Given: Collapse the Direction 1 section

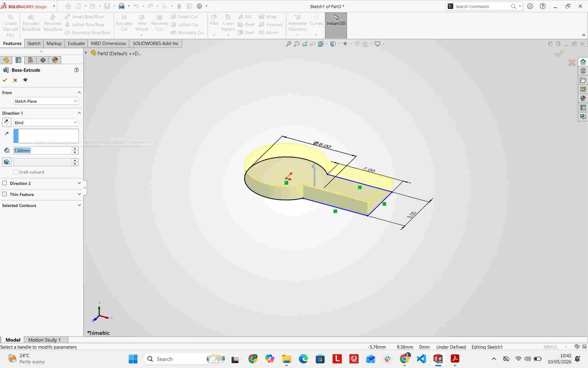Looking at the screenshot, I should [79, 113].
